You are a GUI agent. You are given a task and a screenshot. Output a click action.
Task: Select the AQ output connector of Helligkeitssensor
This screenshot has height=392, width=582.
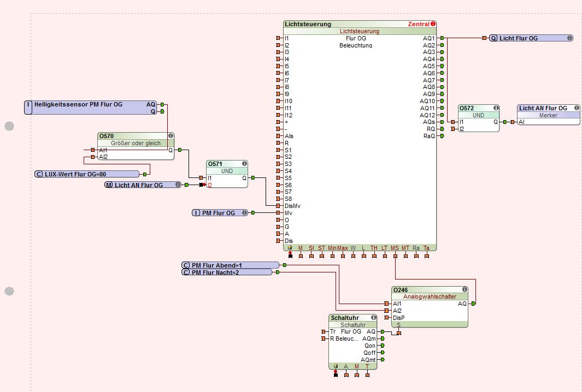click(x=162, y=105)
